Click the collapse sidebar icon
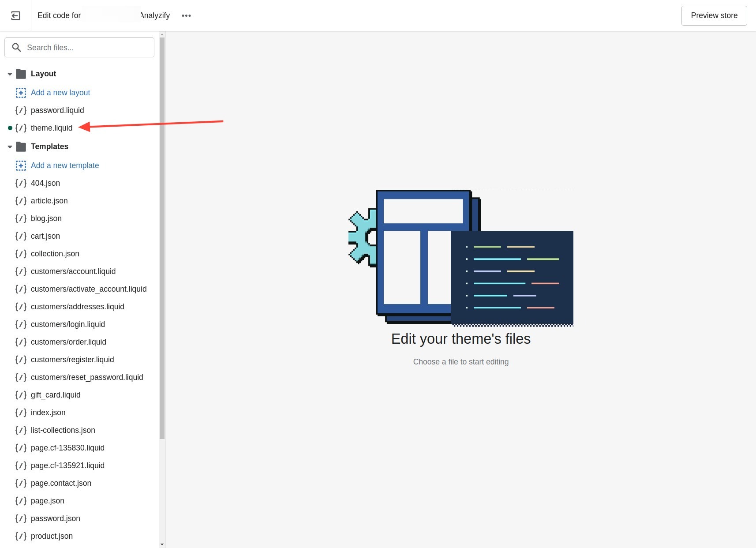 point(15,15)
